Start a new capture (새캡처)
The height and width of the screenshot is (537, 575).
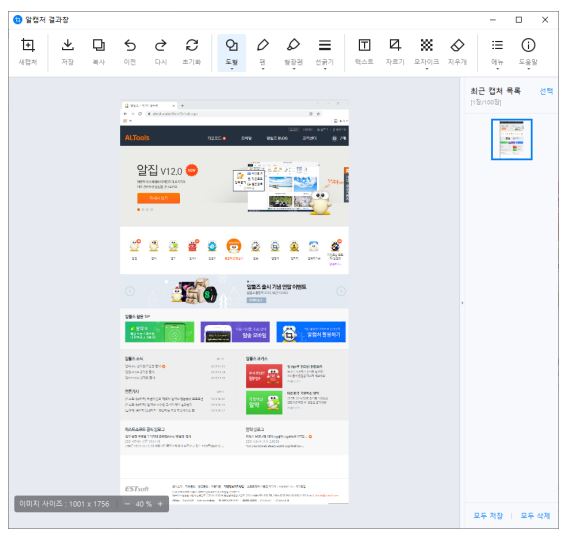[x=28, y=51]
